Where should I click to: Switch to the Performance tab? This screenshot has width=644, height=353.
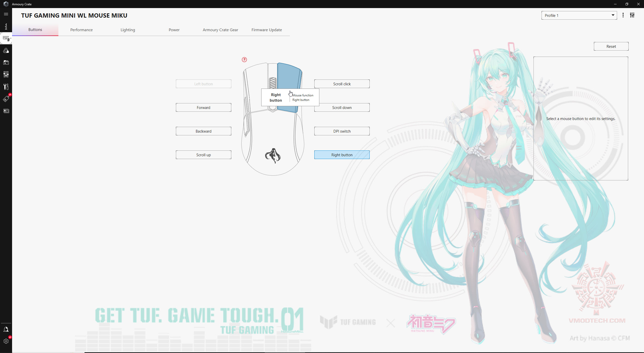pos(81,30)
